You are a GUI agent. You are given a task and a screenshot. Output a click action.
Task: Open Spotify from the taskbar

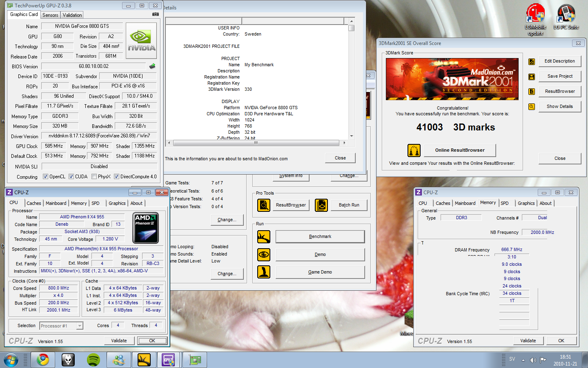tap(94, 360)
